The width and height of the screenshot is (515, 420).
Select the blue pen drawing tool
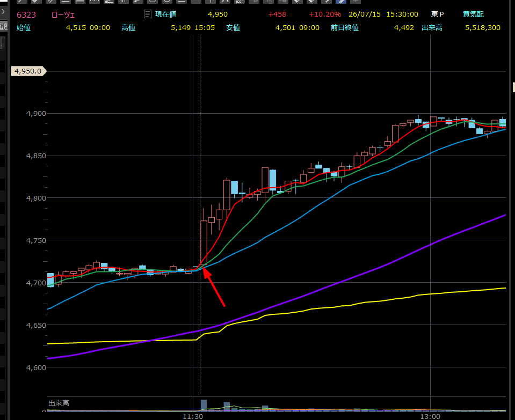coord(341,1)
